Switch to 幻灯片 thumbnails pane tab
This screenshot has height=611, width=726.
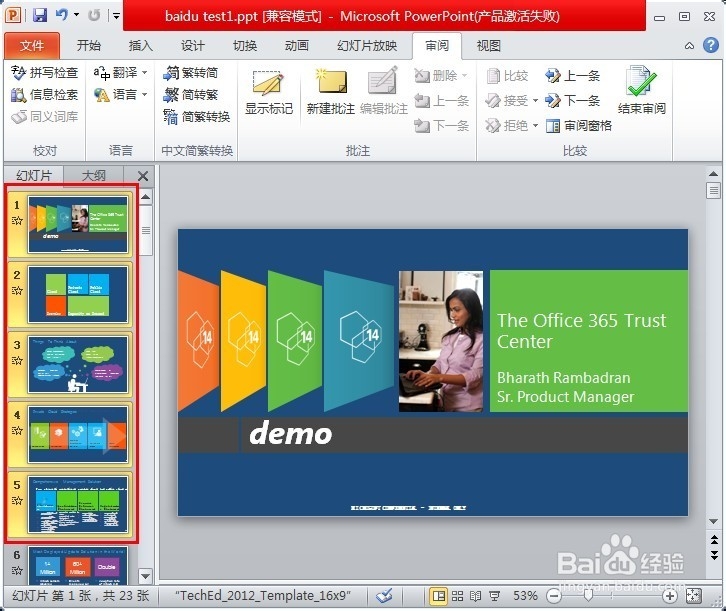(34, 175)
